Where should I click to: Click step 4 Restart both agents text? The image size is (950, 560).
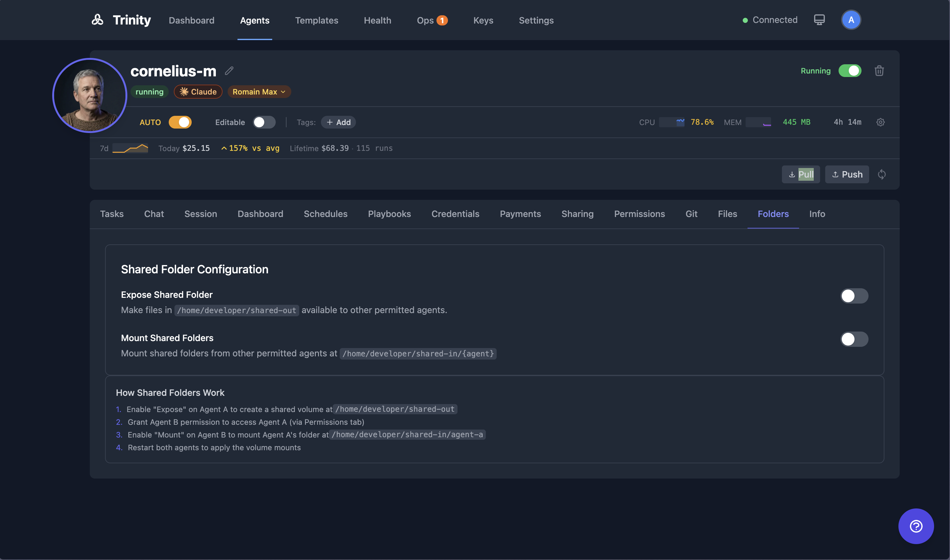coord(214,448)
